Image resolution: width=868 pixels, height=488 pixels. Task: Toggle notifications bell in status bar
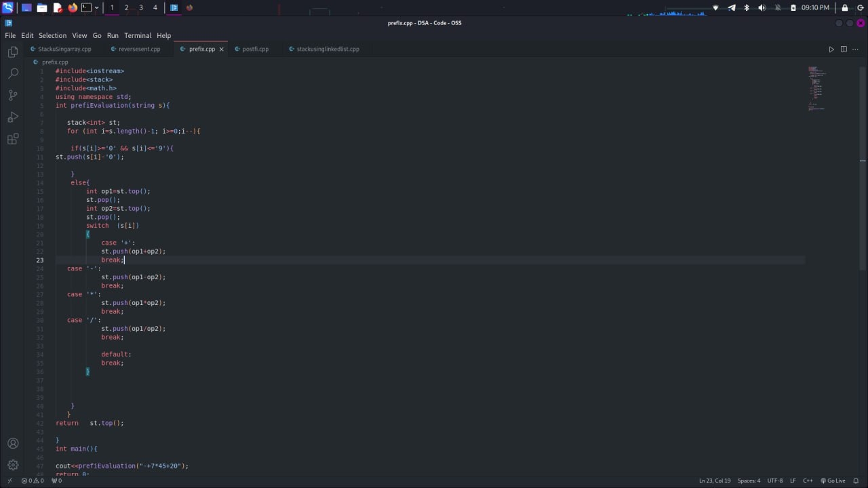(856, 481)
